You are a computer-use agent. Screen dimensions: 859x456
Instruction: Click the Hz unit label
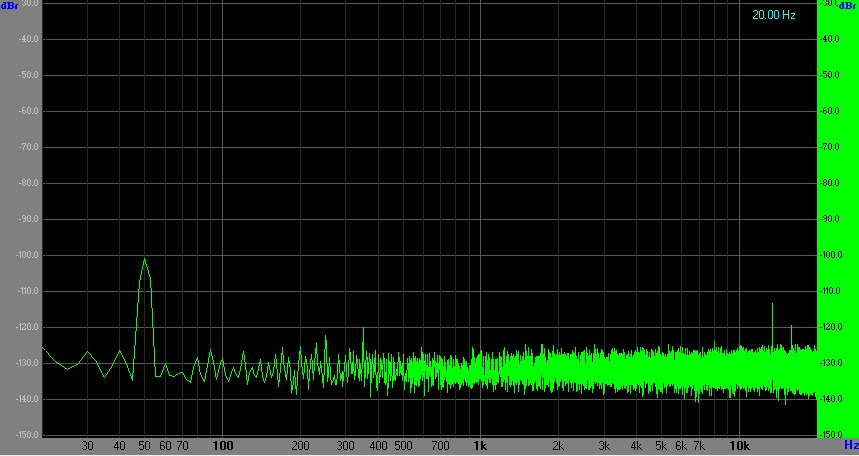[850, 445]
